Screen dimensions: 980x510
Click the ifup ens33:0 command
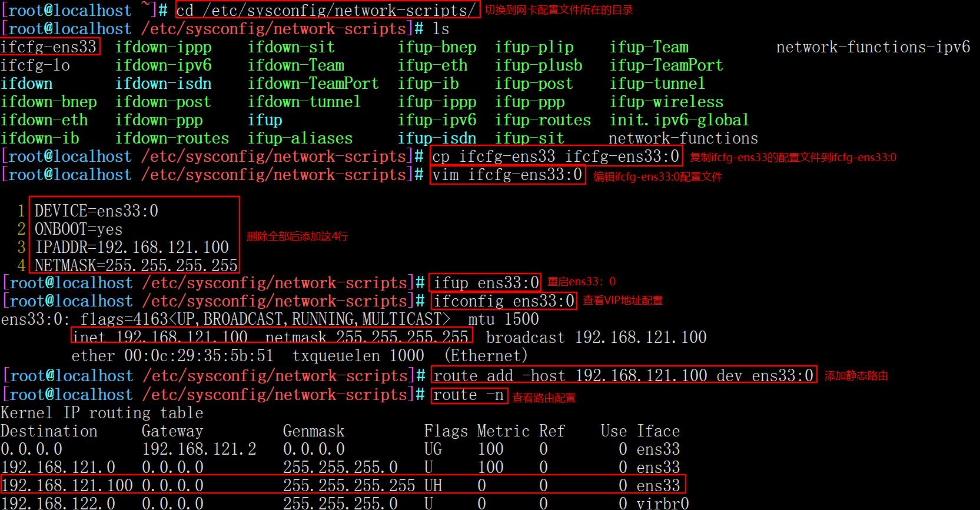pos(486,283)
